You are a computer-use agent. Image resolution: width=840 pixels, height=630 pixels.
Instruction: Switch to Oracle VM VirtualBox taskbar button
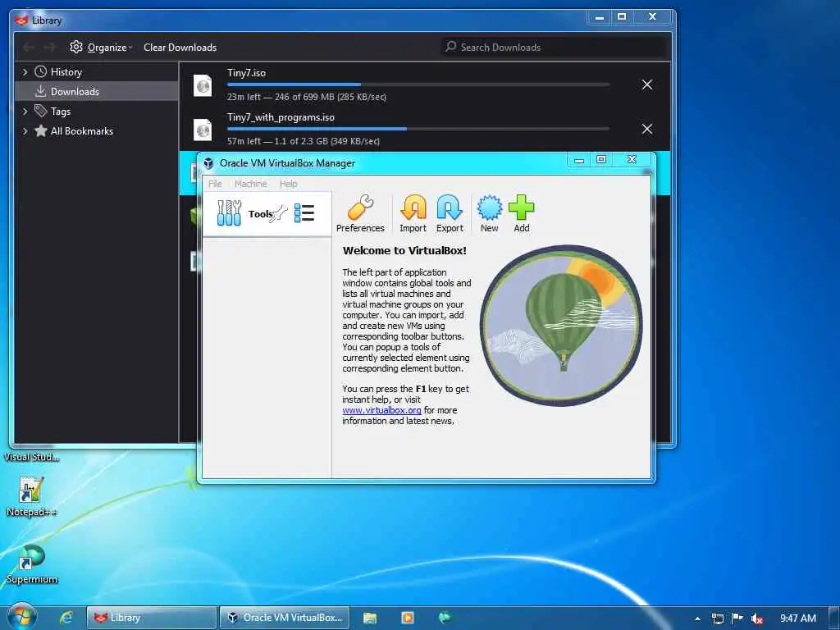click(285, 618)
